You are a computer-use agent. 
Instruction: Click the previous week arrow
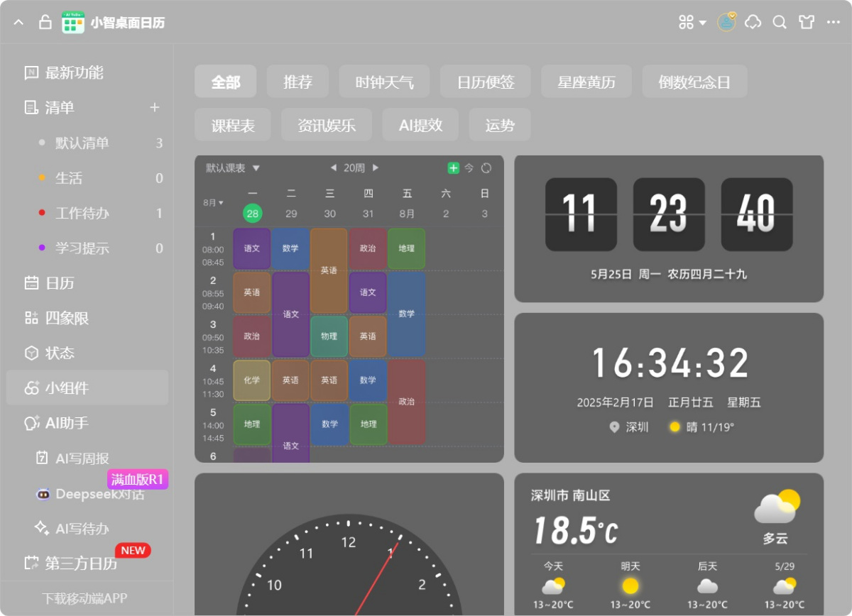coord(333,167)
